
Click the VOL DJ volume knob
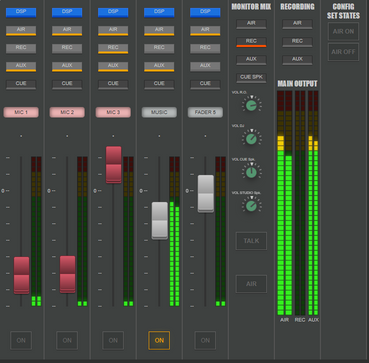point(251,139)
